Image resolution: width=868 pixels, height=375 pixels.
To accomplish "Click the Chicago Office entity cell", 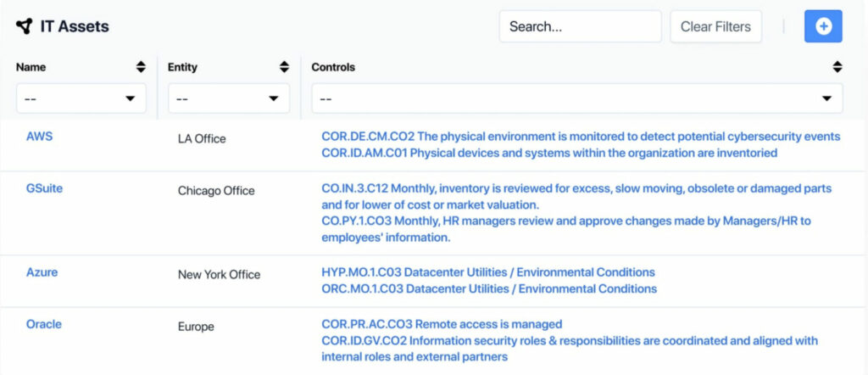I will [x=216, y=191].
